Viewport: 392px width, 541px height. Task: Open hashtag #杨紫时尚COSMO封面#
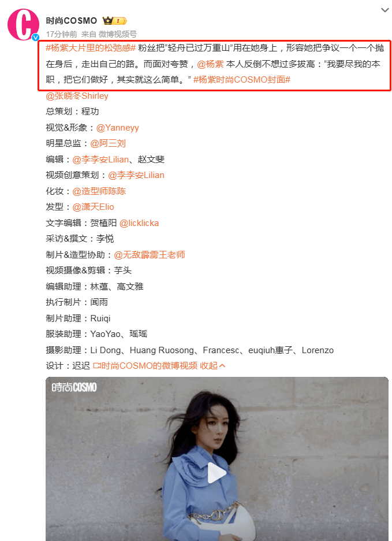[x=242, y=80]
